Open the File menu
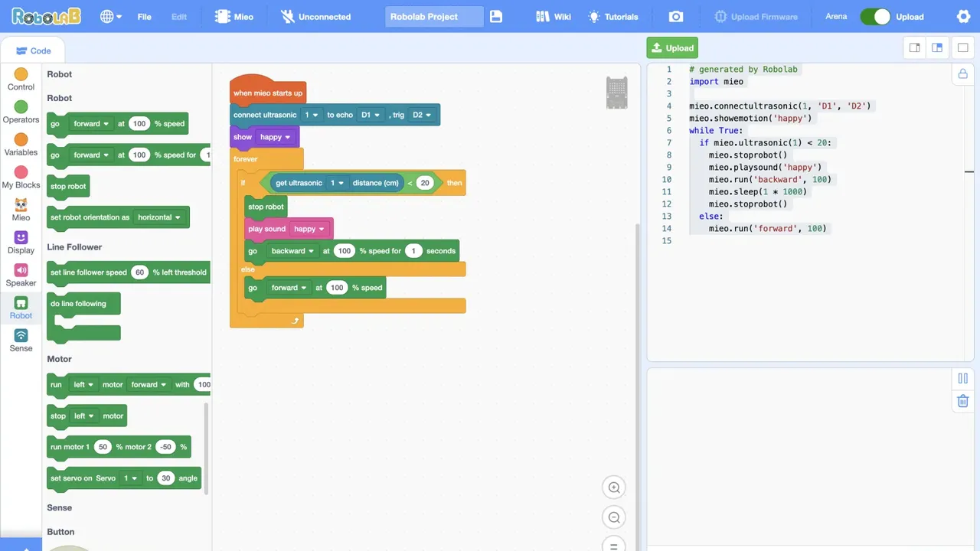Image resolution: width=980 pixels, height=551 pixels. pos(144,17)
